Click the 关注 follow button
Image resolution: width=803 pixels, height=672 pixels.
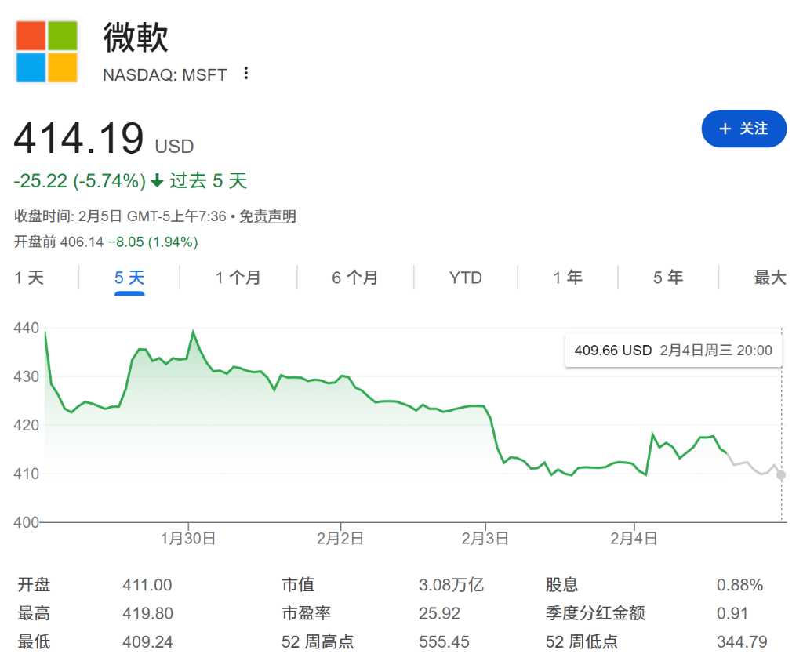[743, 129]
